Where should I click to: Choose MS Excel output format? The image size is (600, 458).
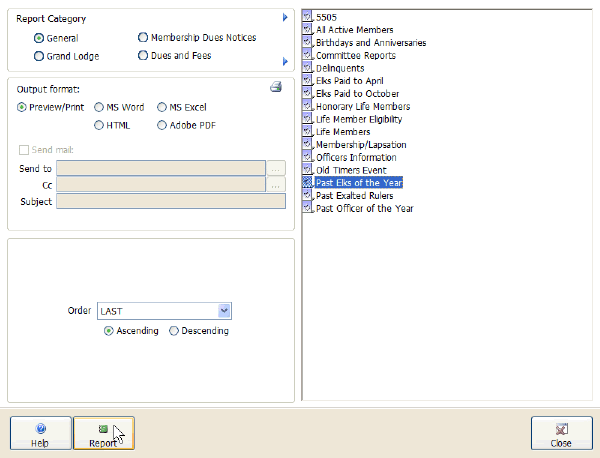tap(163, 107)
